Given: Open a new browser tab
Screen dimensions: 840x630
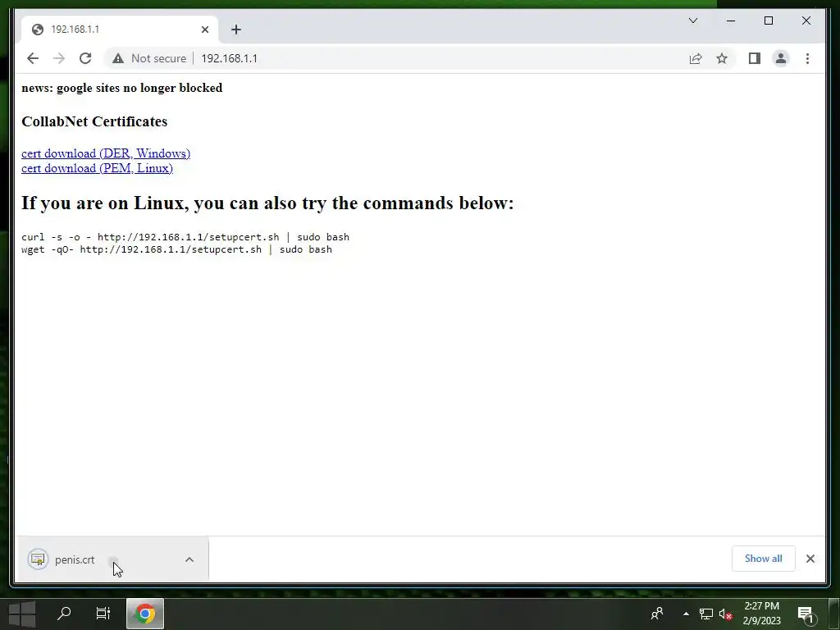Looking at the screenshot, I should click(x=236, y=30).
